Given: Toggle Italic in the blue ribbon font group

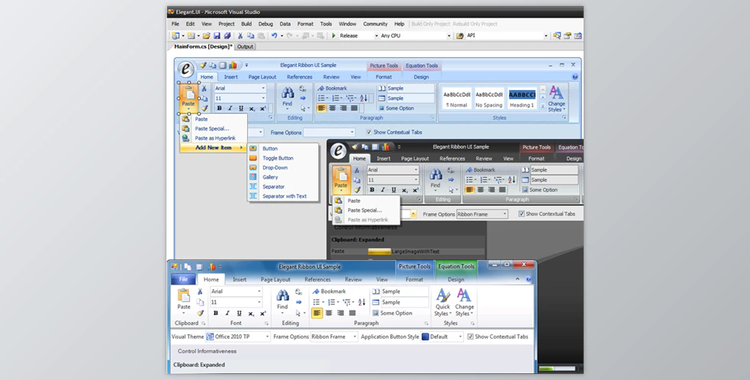Looking at the screenshot, I should [230, 109].
